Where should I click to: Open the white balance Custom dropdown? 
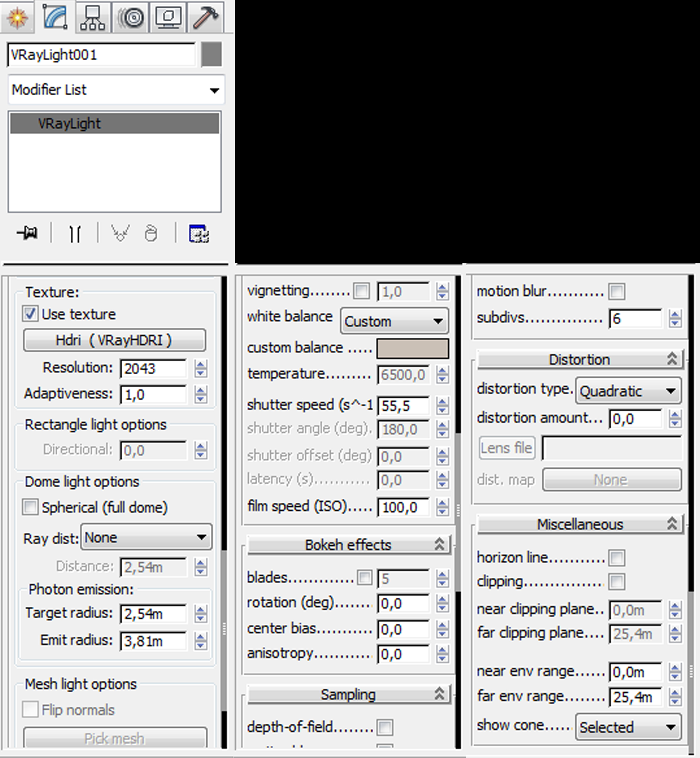click(394, 321)
